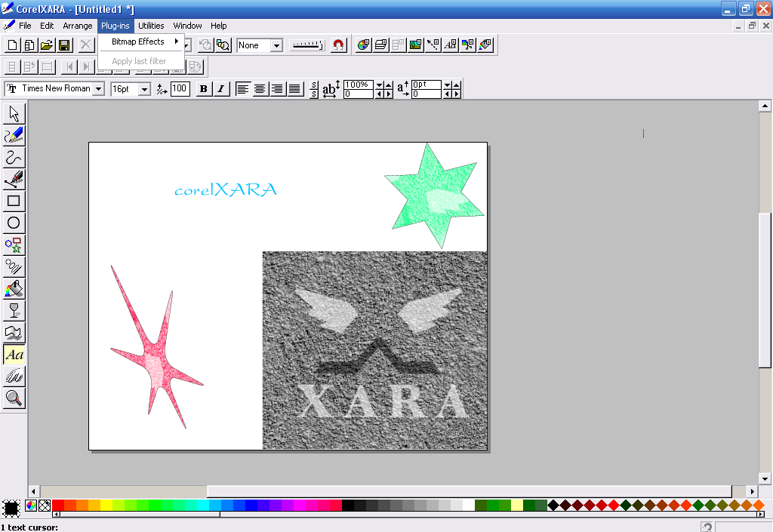The height and width of the screenshot is (532, 773).
Task: Click the green star shape on canvas
Action: pyautogui.click(x=434, y=197)
